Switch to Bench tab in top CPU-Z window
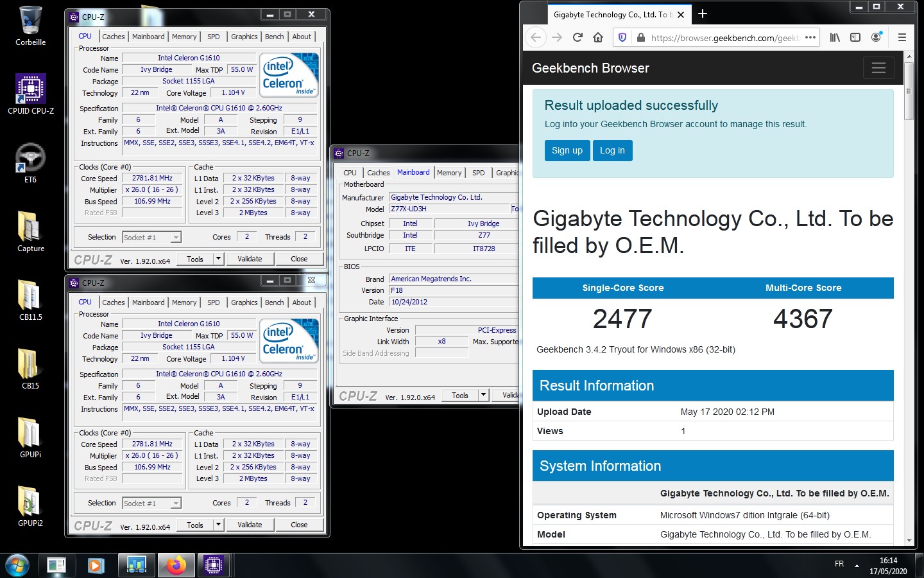 275,37
